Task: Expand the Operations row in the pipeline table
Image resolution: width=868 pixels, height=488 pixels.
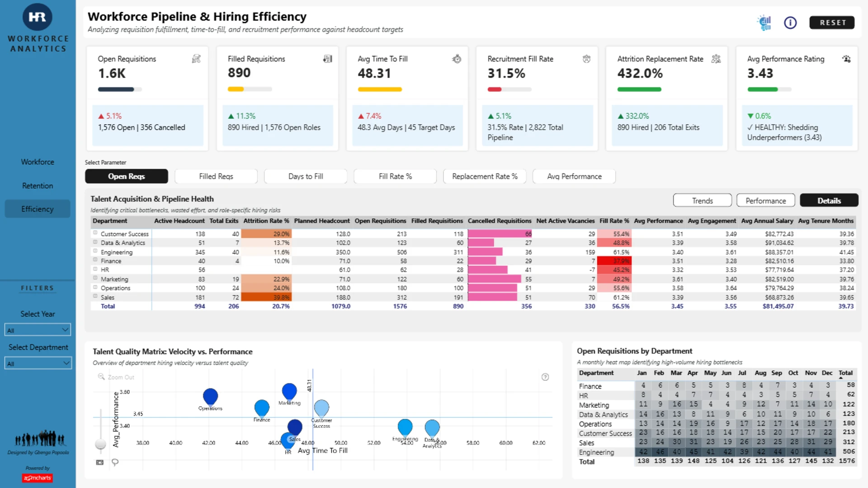Action: pos(95,287)
